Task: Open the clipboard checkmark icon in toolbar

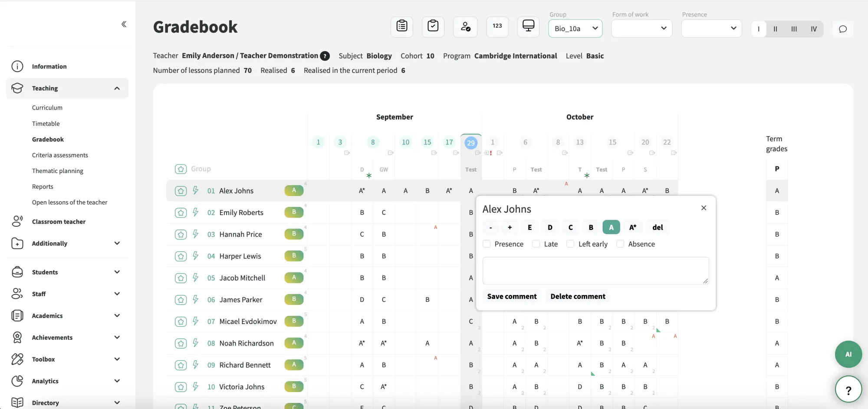Action: 433,26
